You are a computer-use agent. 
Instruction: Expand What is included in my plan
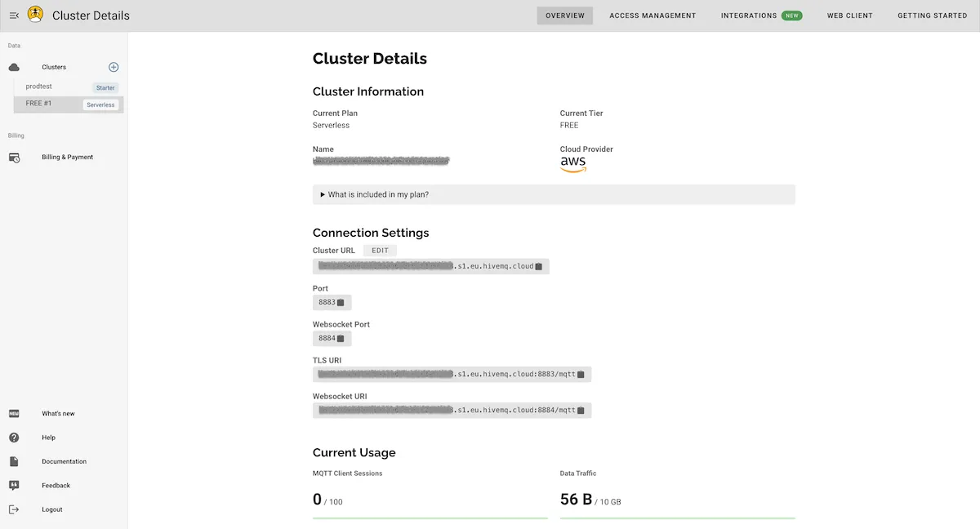tap(554, 194)
